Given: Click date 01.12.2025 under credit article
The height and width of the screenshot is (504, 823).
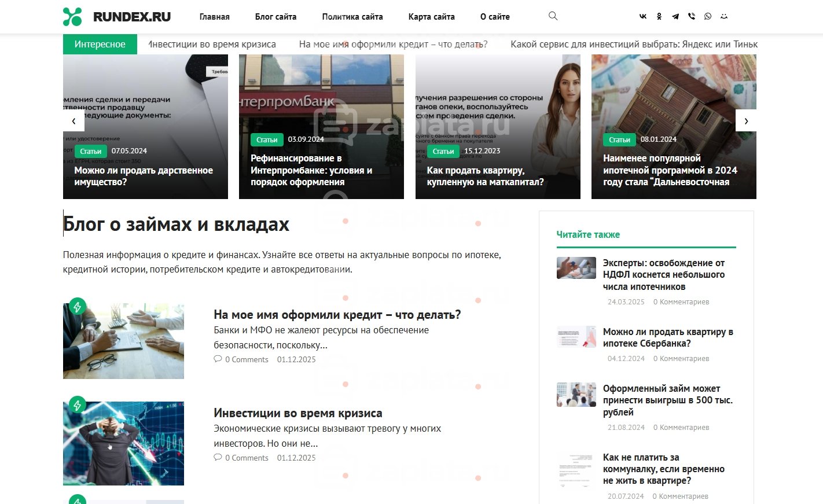Looking at the screenshot, I should [x=296, y=359].
